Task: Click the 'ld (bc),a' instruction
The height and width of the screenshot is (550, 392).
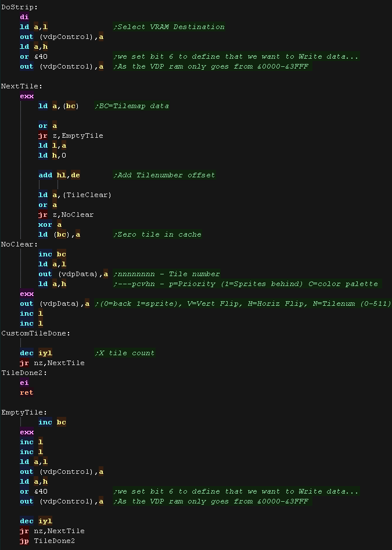Action: (59, 234)
